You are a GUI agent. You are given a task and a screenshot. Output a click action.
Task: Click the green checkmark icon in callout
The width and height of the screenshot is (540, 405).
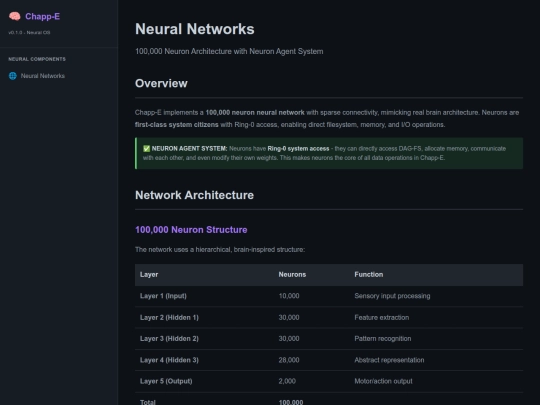146,149
